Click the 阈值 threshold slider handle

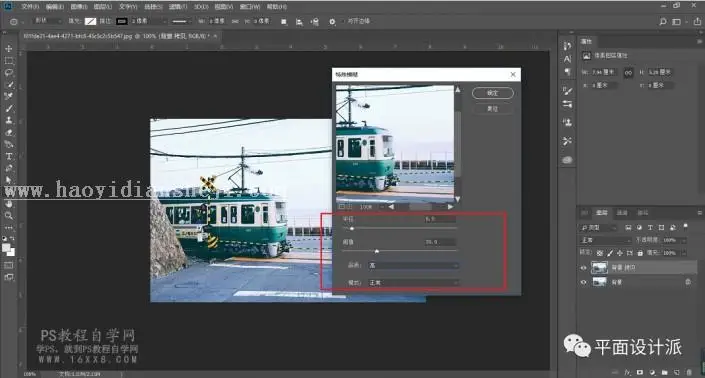point(377,251)
